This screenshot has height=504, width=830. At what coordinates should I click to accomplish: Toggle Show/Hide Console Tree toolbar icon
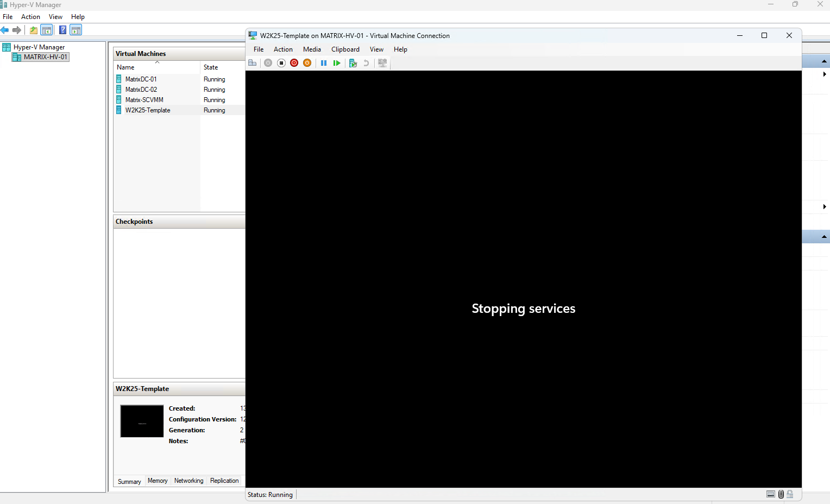click(x=47, y=30)
